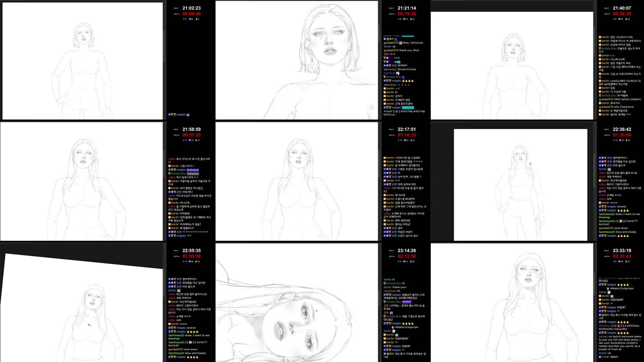The height and width of the screenshot is (362, 644).
Task: Click gumball273's 'thank you, Boss' message
Action: click(x=401, y=50)
